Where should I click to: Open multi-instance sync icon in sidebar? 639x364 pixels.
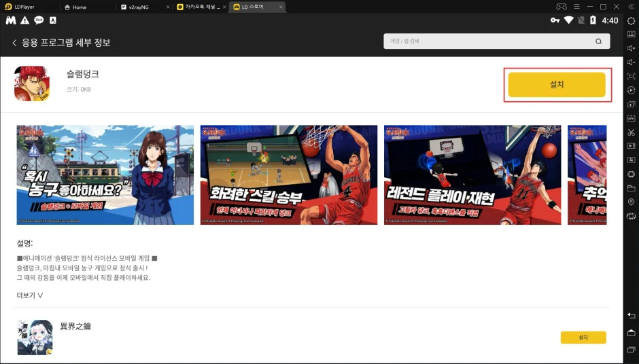[x=631, y=104]
